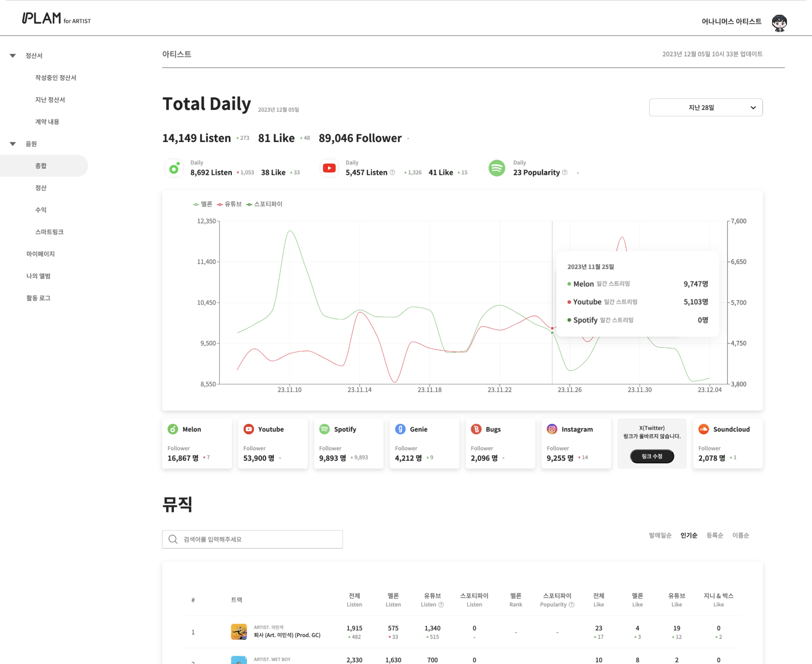Screen dimensions: 812x664
Task: Click the Youtube follower card icon
Action: pyautogui.click(x=249, y=429)
